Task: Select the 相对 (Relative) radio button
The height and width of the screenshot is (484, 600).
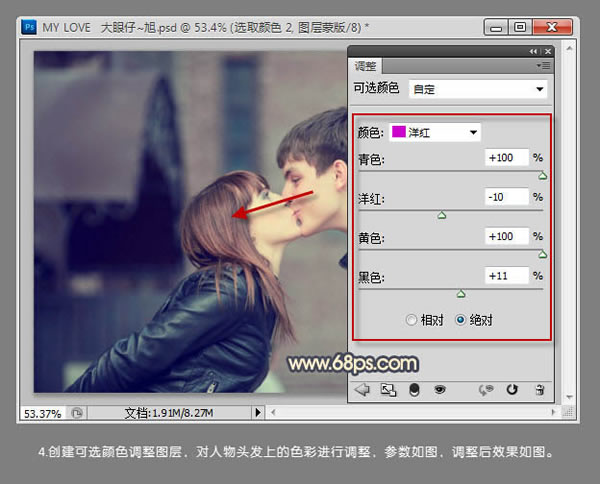Action: (411, 320)
